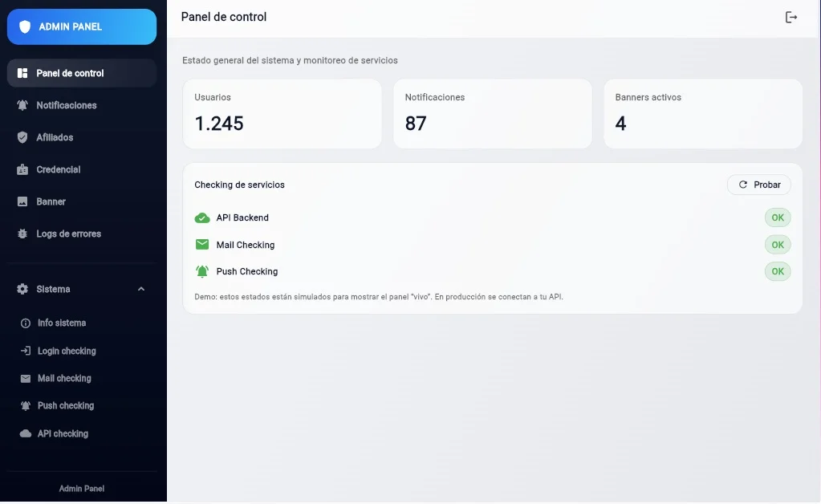The height and width of the screenshot is (504, 821).
Task: Go to Afiliados section
Action: (82, 137)
